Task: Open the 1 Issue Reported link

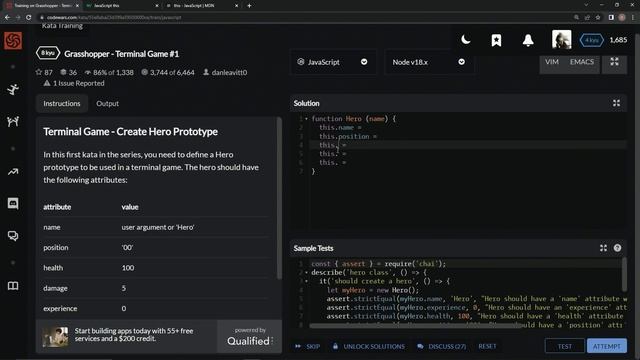Action: (x=74, y=83)
